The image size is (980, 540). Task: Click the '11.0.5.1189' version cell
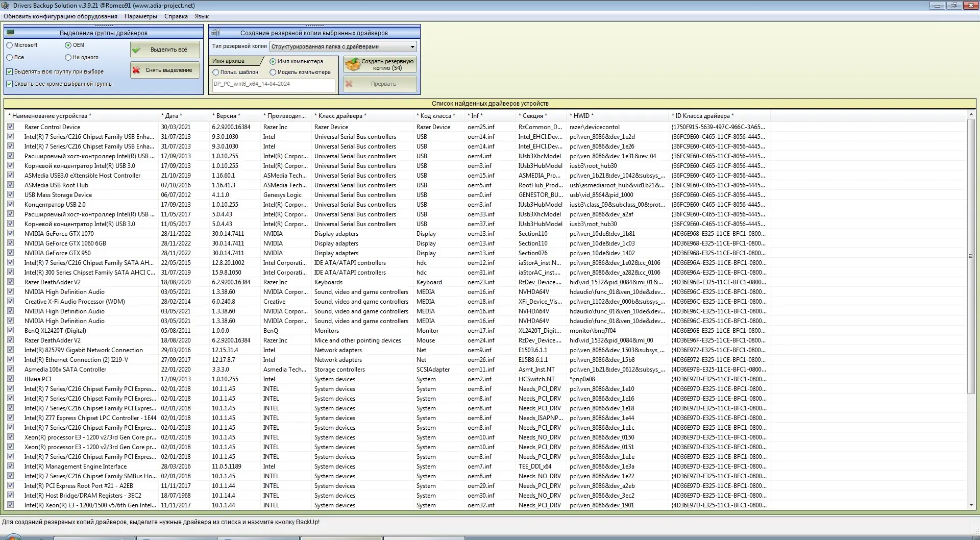(x=227, y=467)
